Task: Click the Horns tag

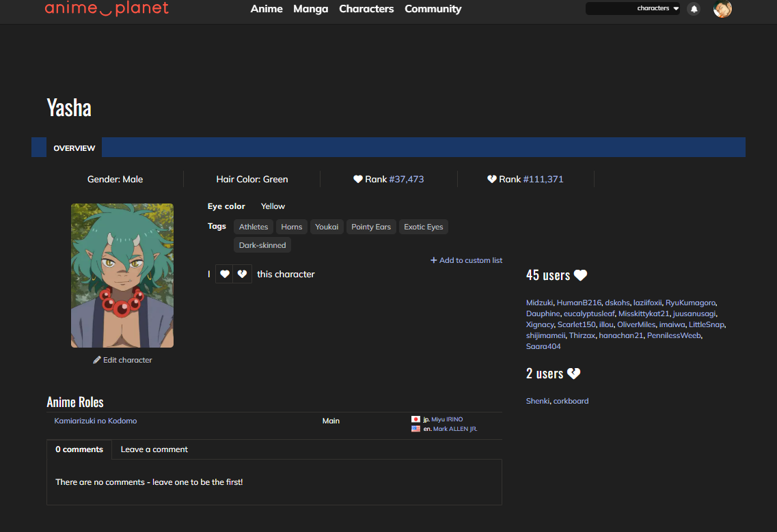Action: (292, 227)
